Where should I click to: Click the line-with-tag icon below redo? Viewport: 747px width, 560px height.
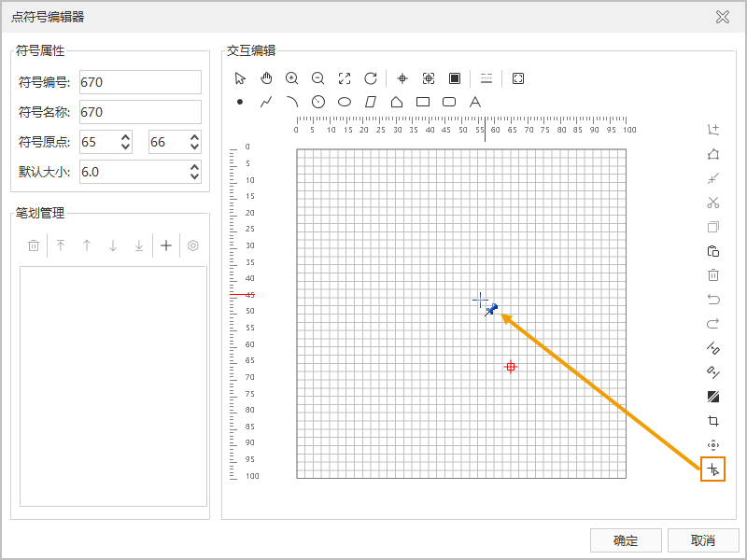[x=713, y=348]
